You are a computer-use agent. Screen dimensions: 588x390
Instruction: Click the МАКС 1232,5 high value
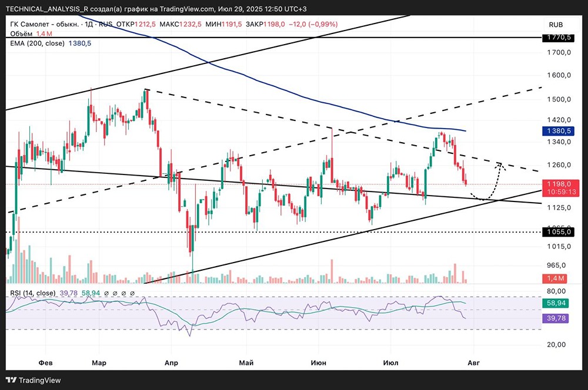coord(181,24)
